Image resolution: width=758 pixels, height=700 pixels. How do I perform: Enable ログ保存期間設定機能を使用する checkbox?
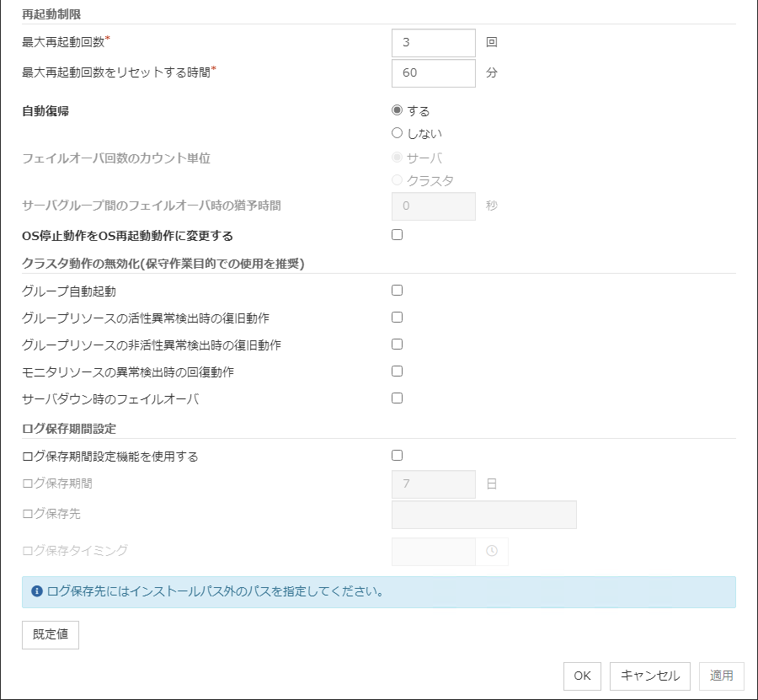(x=398, y=456)
